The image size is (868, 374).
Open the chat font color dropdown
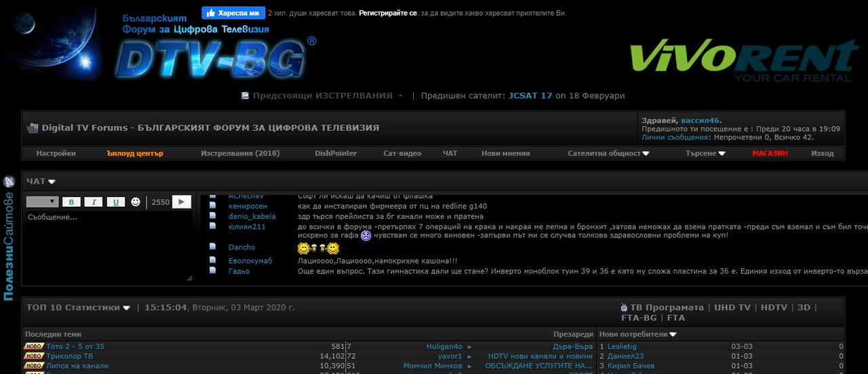tap(42, 202)
